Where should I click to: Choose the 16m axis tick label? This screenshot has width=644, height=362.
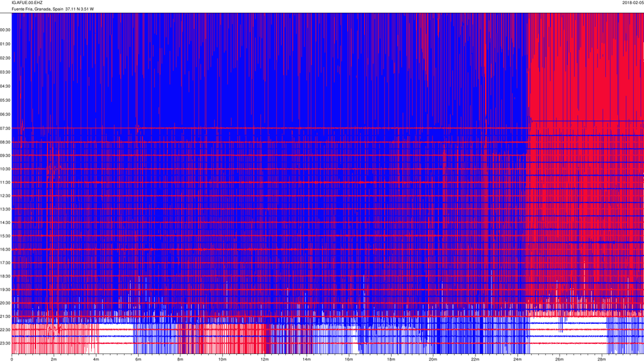point(349,359)
